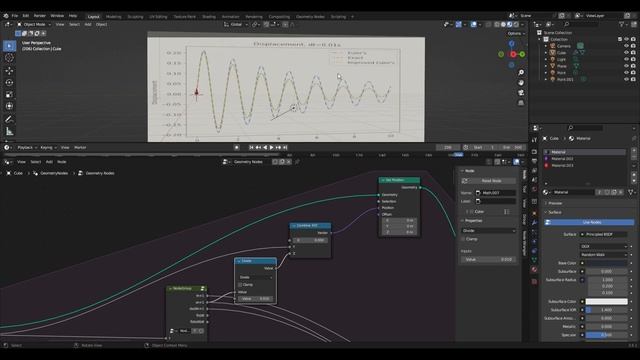Toggle the Color checkbox in Node panel
640x360 pixels.
[x=471, y=212]
